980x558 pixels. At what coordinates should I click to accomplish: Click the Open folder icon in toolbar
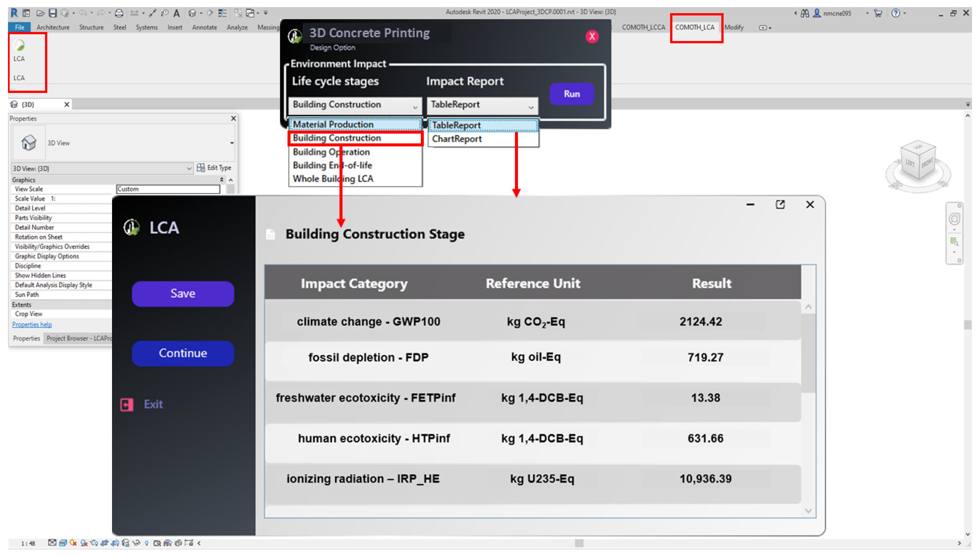coord(40,13)
